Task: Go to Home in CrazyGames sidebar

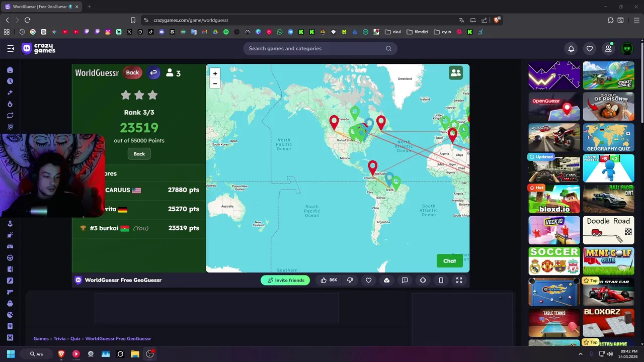Action: [x=10, y=70]
